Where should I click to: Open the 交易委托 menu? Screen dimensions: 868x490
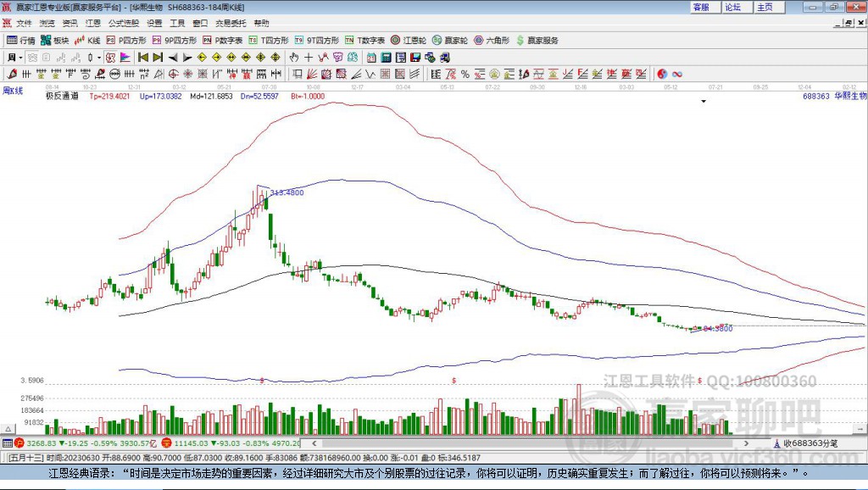pyautogui.click(x=231, y=23)
